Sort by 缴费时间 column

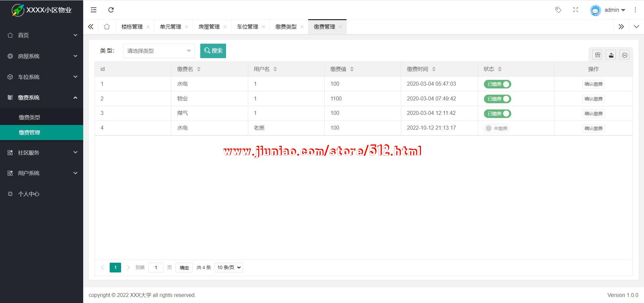pyautogui.click(x=434, y=69)
